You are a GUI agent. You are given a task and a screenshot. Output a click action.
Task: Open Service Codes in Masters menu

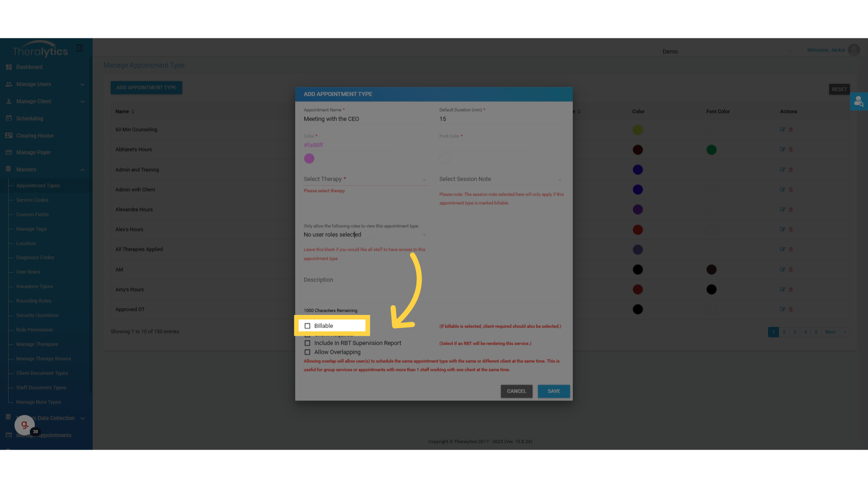click(x=32, y=200)
